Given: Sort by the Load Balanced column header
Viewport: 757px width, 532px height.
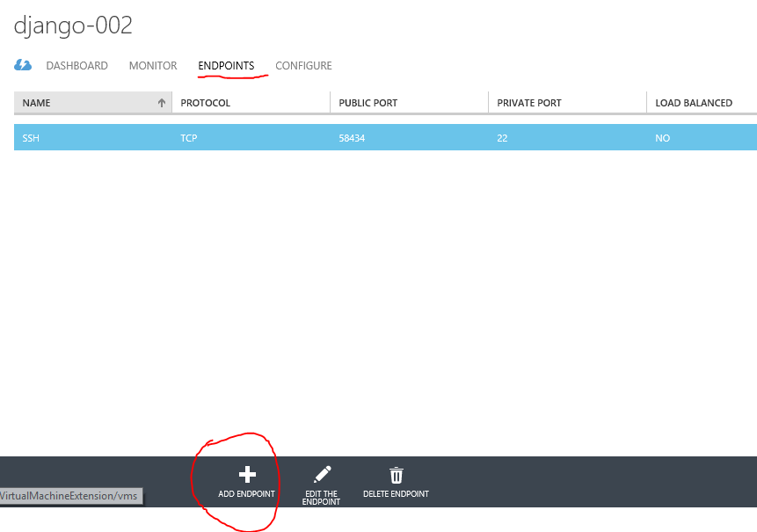Looking at the screenshot, I should click(x=702, y=103).
